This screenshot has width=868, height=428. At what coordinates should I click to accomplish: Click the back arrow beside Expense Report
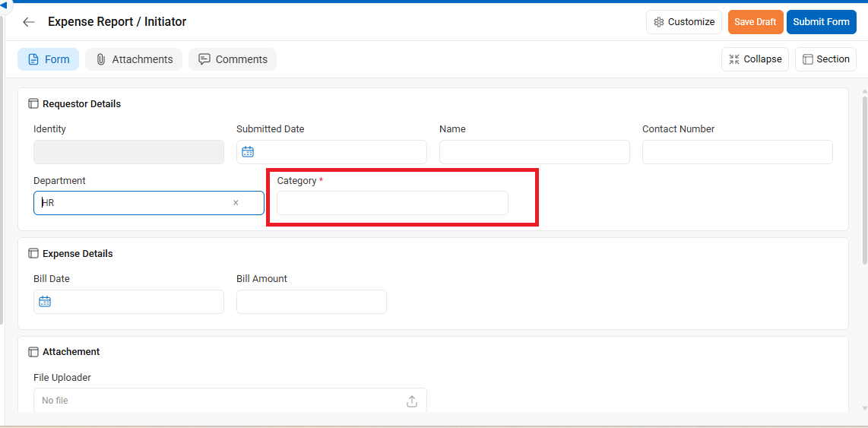click(x=28, y=22)
